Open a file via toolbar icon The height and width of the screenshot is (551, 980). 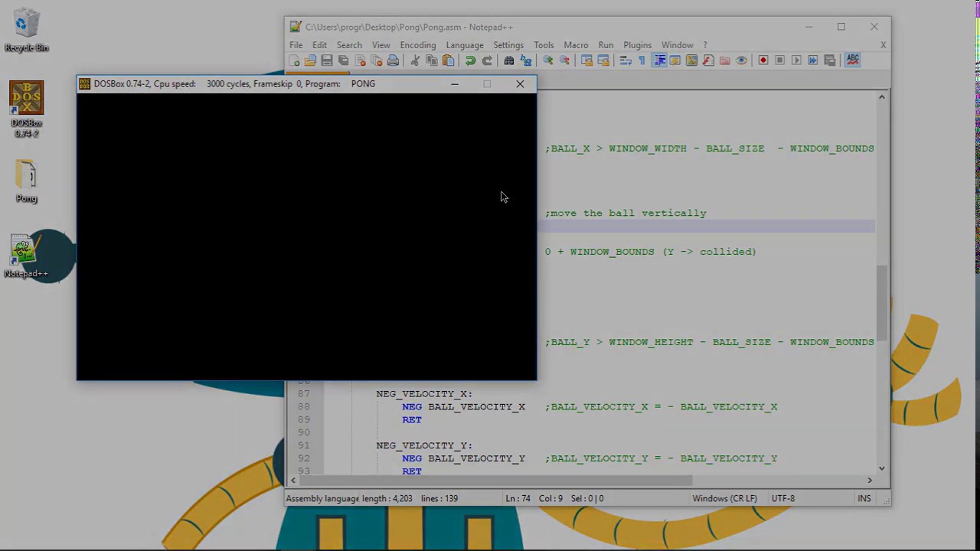click(310, 60)
